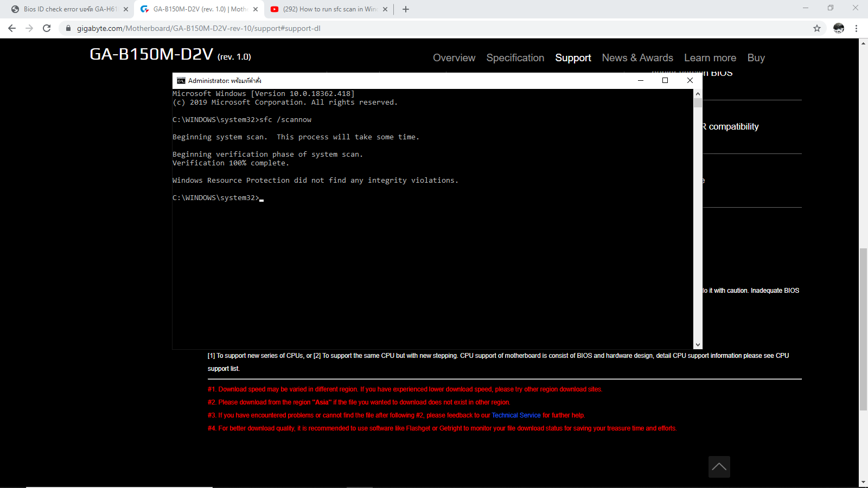Viewport: 868px width, 488px height.
Task: Close the Bios ID check error tab
Action: click(126, 9)
